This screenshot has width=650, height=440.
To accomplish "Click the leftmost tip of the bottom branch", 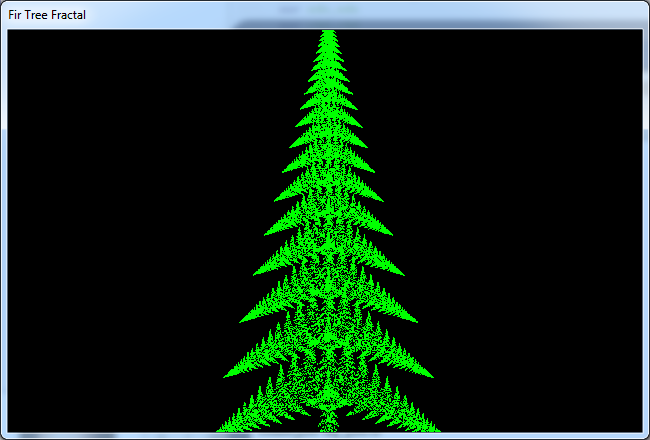I will (x=218, y=430).
